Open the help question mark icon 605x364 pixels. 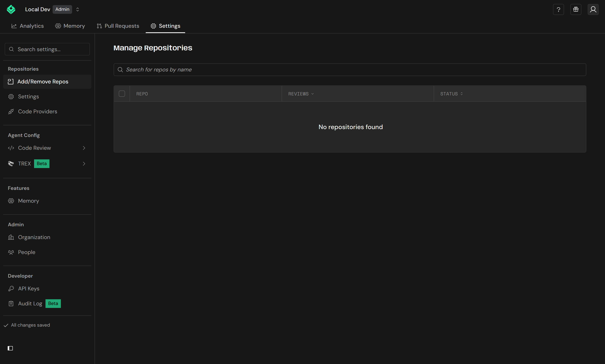[558, 9]
